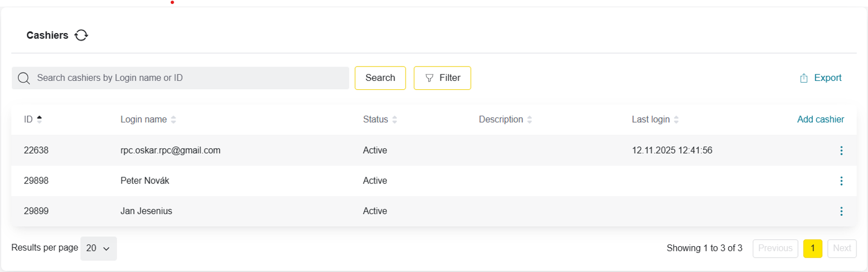Image resolution: width=868 pixels, height=272 pixels.
Task: Refresh the Cashiers list
Action: pos(81,35)
